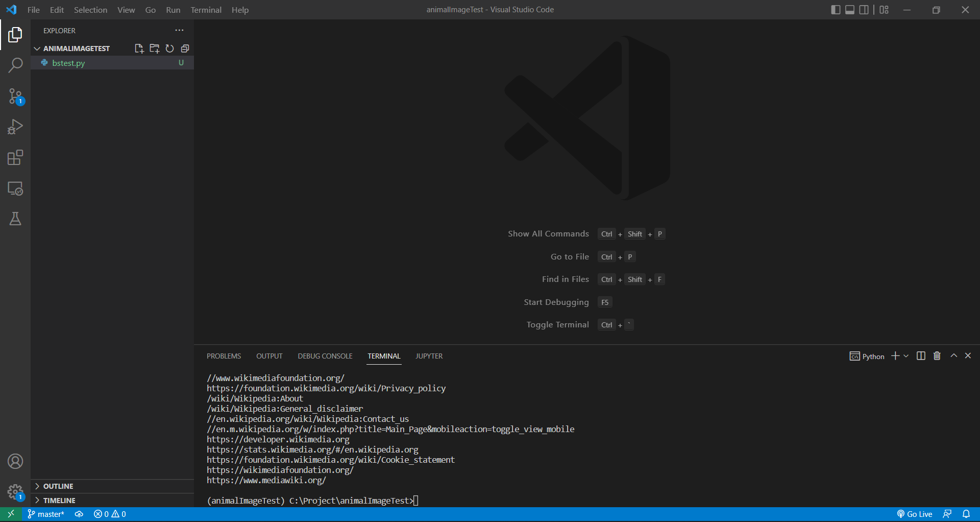Open the Go menu
This screenshot has width=980, height=522.
point(150,10)
